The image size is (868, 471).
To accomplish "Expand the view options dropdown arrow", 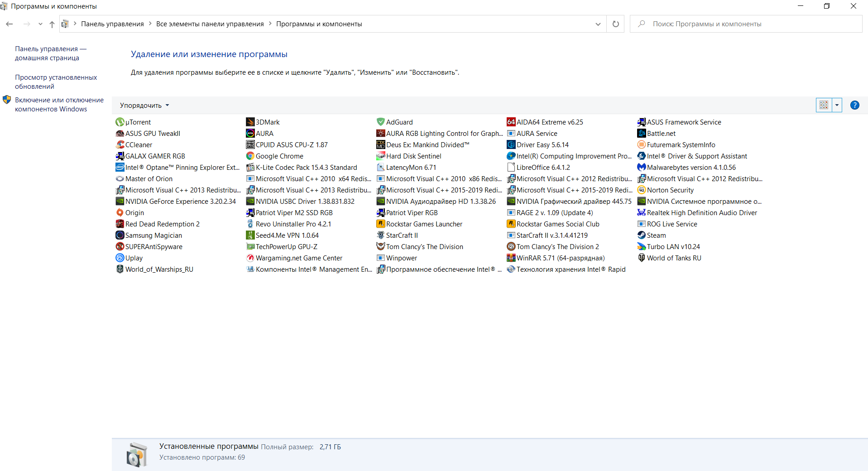I will pos(837,106).
